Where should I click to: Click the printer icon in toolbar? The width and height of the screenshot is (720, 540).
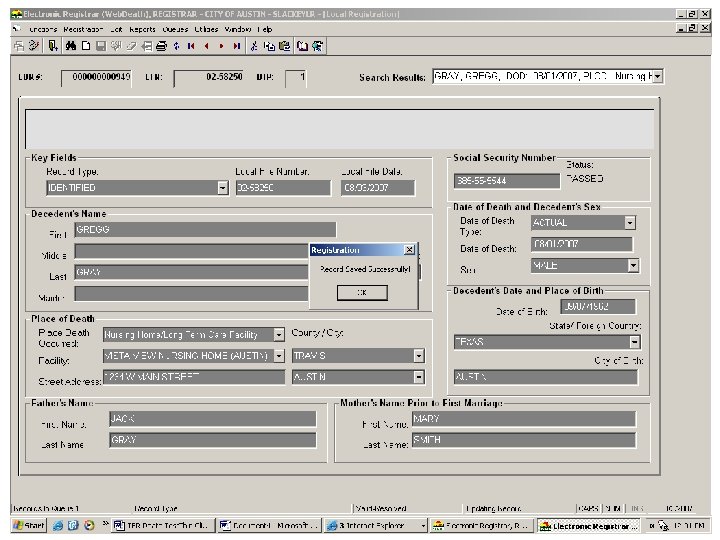(161, 46)
